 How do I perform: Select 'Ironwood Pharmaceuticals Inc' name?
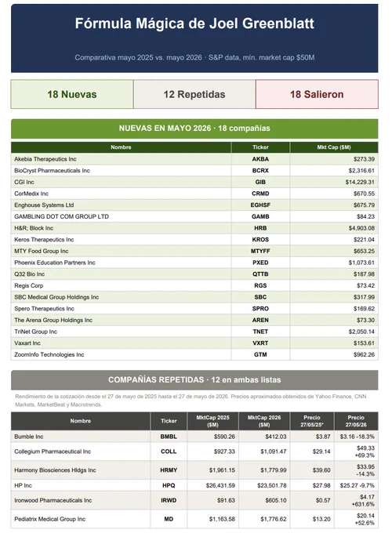(53, 500)
